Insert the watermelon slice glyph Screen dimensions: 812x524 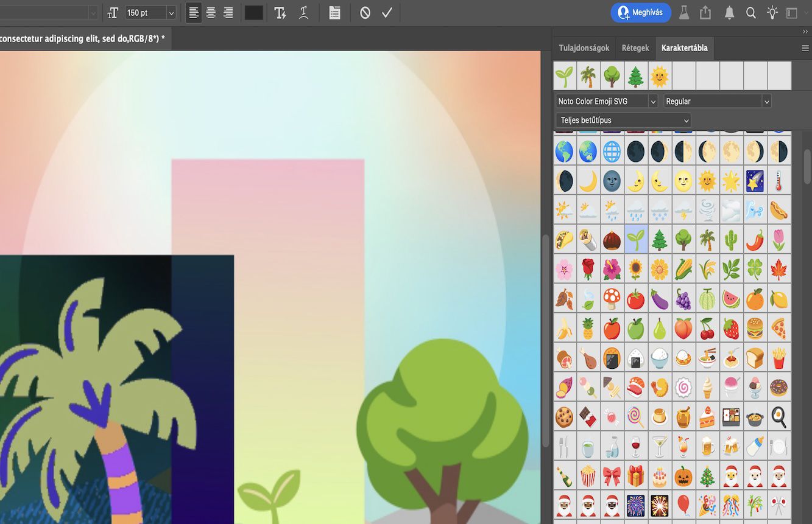731,299
